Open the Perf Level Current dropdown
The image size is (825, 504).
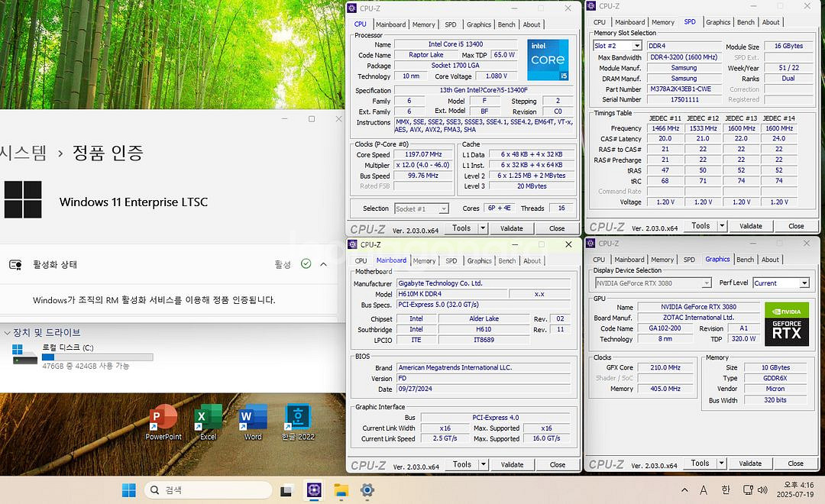[x=804, y=283]
